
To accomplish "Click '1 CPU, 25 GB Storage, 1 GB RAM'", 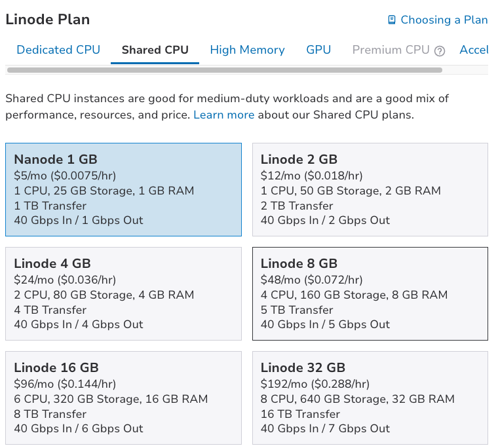I will pos(104,191).
